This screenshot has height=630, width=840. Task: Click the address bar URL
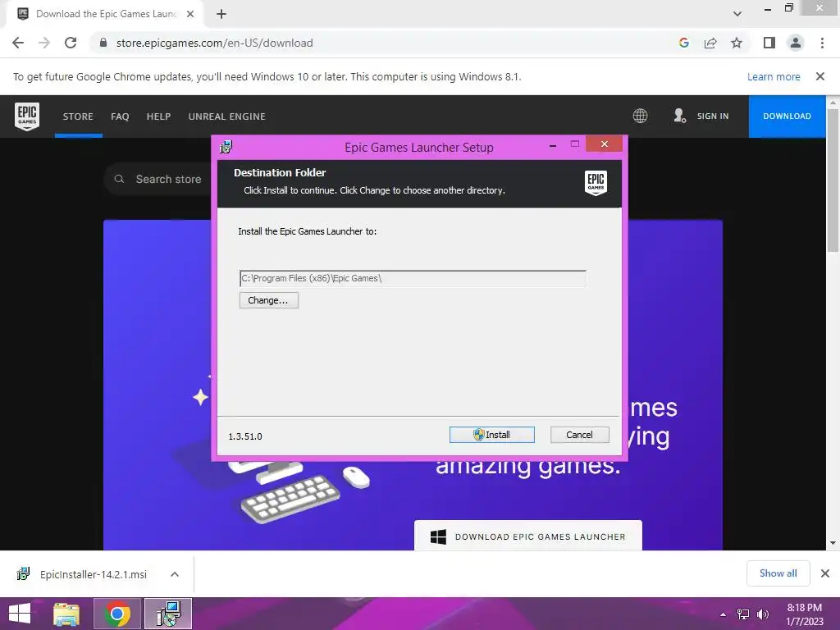point(214,43)
